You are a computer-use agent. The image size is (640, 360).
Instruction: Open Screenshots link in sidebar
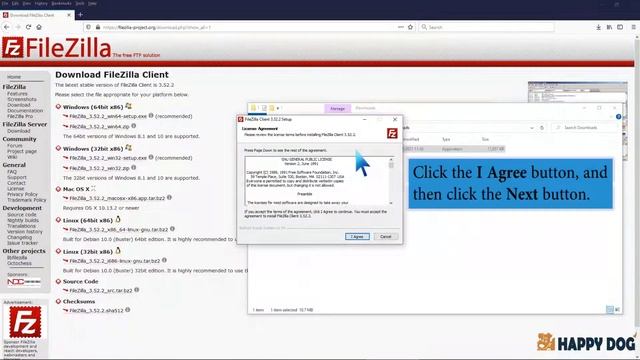point(22,99)
